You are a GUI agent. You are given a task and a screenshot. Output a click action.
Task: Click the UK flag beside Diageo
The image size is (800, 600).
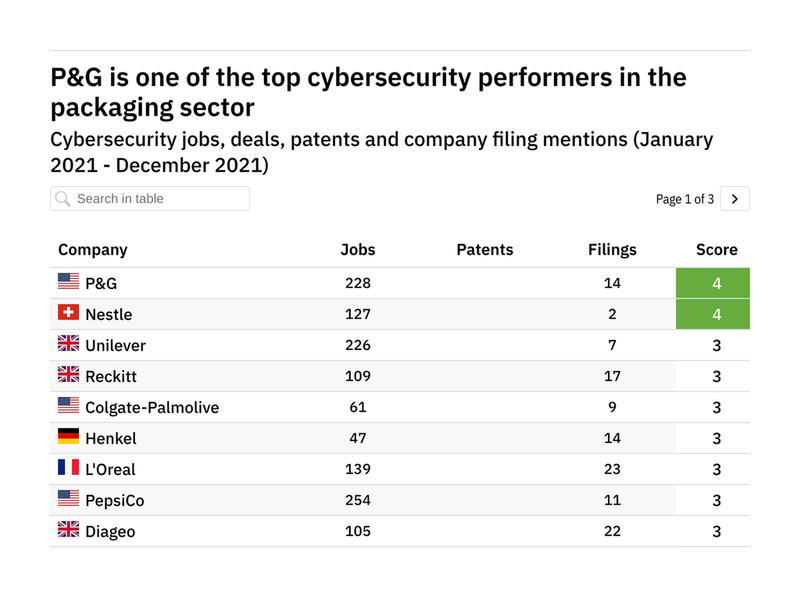pos(68,531)
